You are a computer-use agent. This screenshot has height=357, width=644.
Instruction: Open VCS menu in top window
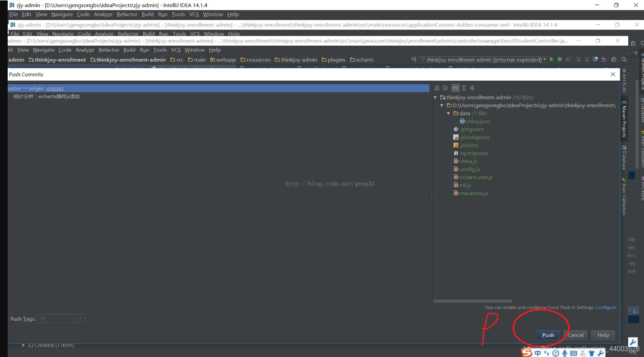(x=194, y=14)
